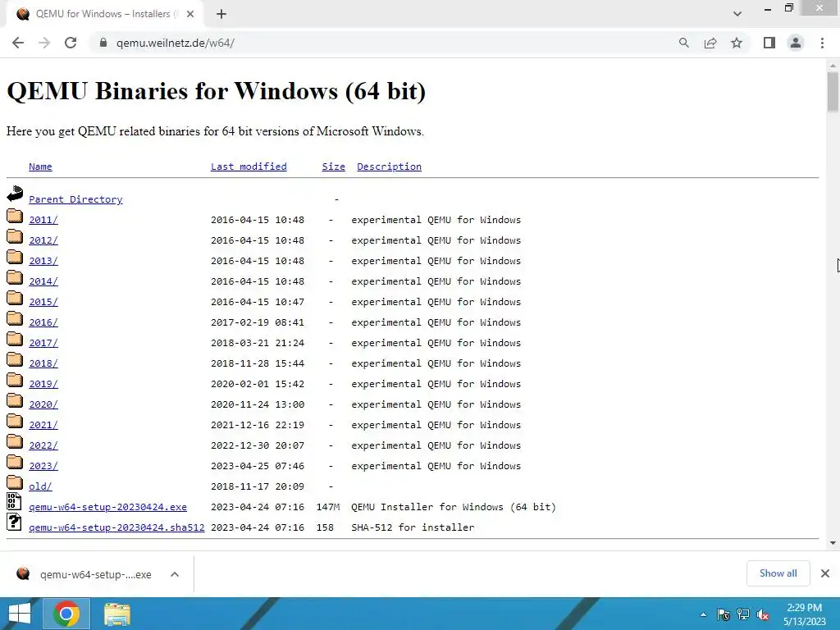Open the 2017/ folder link
The image size is (840, 630).
(x=43, y=343)
